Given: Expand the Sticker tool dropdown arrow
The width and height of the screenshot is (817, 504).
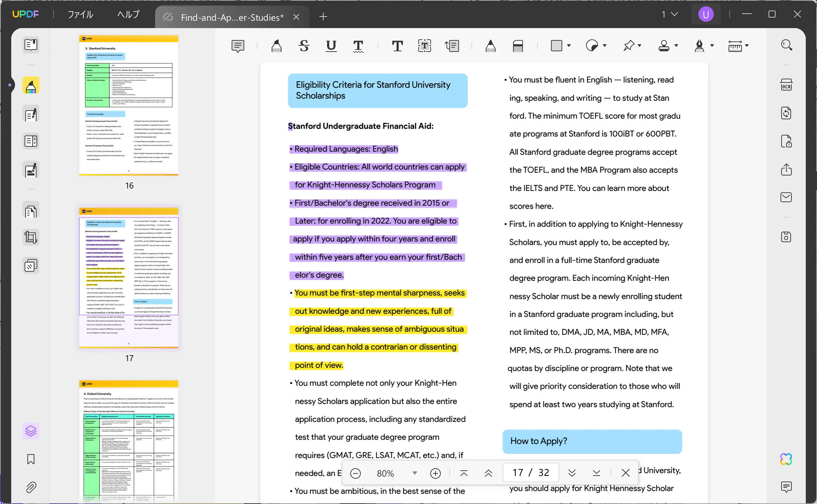Looking at the screenshot, I should tap(605, 46).
